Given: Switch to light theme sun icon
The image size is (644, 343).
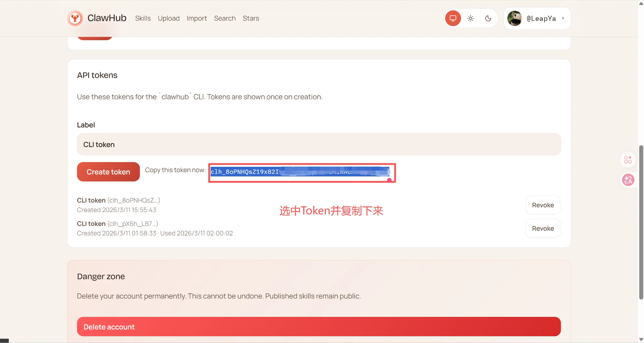Looking at the screenshot, I should pos(471,18).
